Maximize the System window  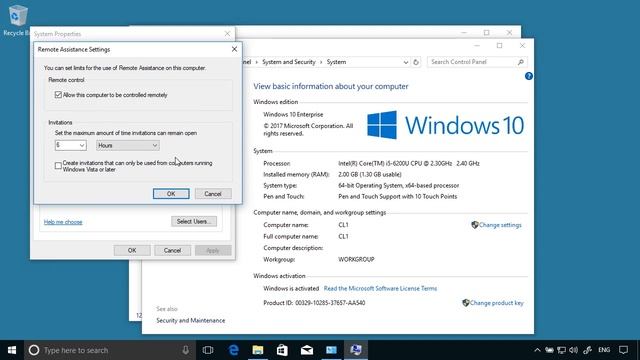[499, 46]
